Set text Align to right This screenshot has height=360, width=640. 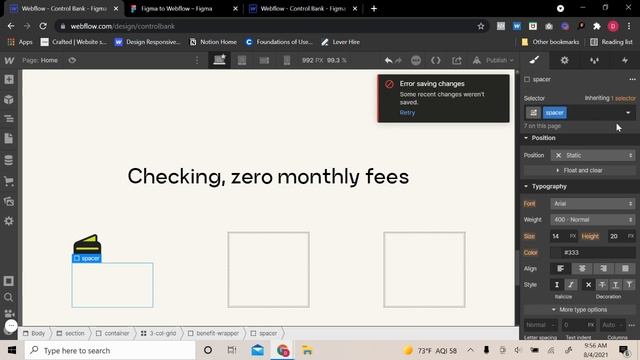point(604,269)
